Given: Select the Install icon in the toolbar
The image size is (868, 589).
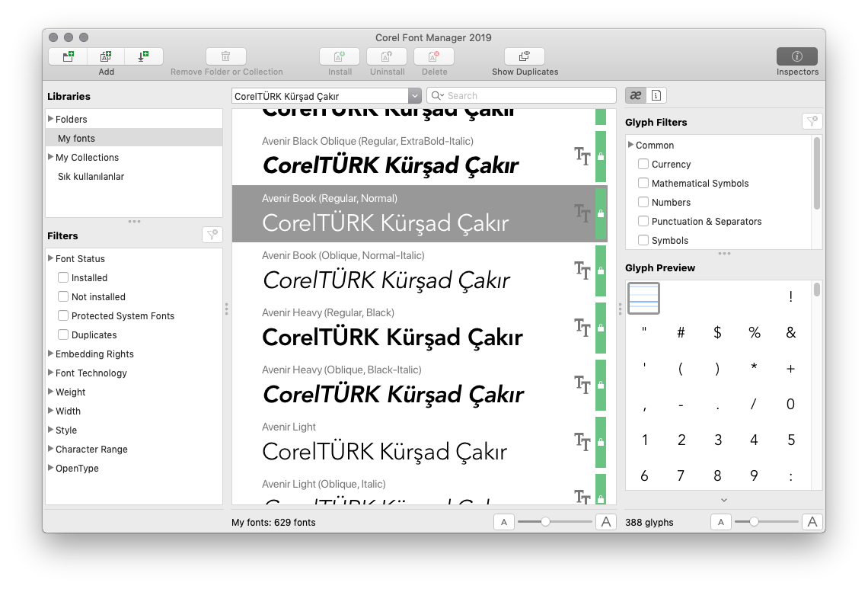Looking at the screenshot, I should (x=339, y=56).
